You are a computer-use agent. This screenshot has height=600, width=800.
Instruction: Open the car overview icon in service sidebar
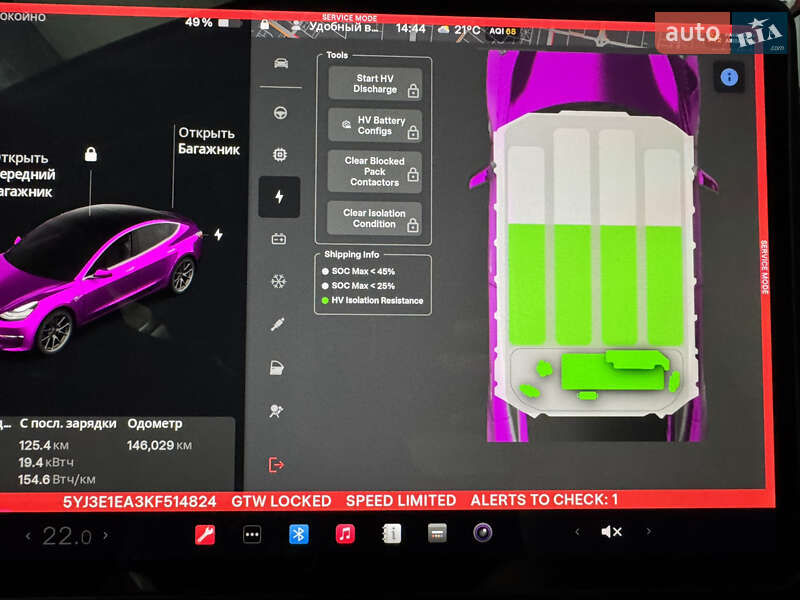point(281,63)
